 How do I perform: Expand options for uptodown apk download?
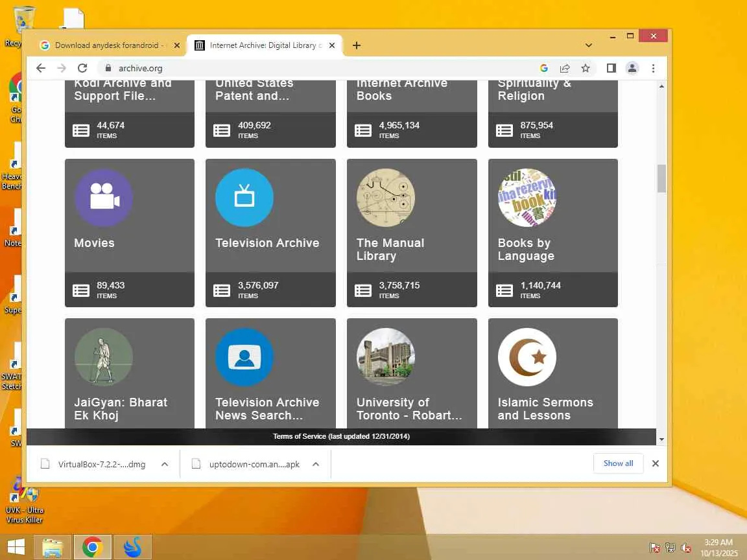tap(316, 464)
